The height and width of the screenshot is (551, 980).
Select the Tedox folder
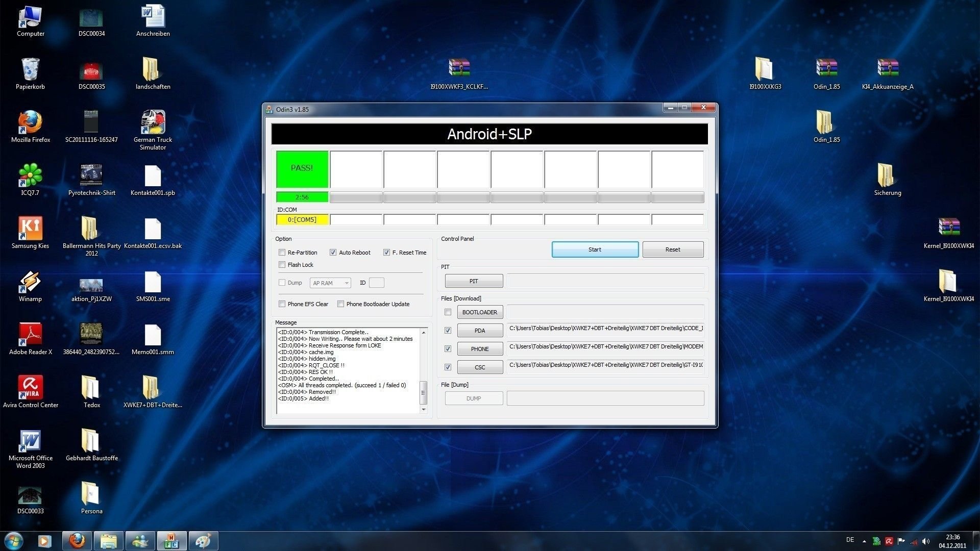coord(91,392)
